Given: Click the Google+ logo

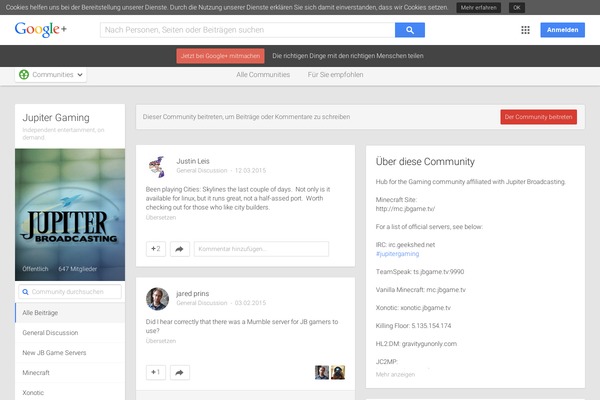Looking at the screenshot, I should (41, 29).
